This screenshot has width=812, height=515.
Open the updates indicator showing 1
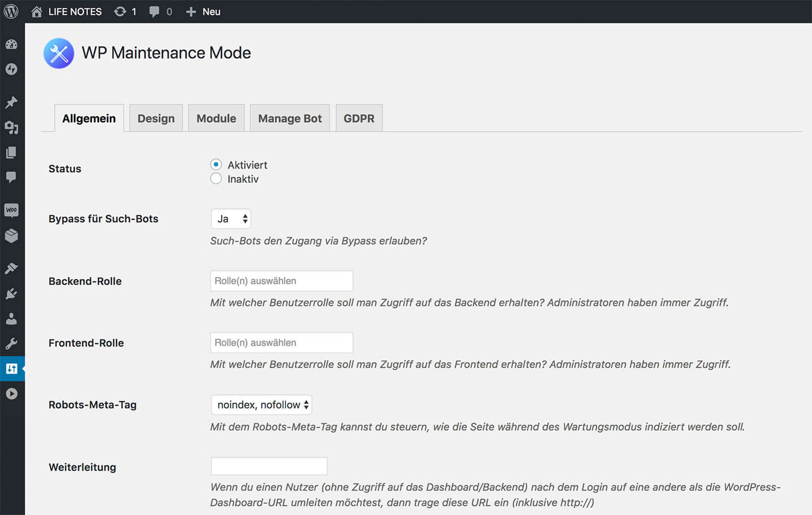[x=125, y=11]
